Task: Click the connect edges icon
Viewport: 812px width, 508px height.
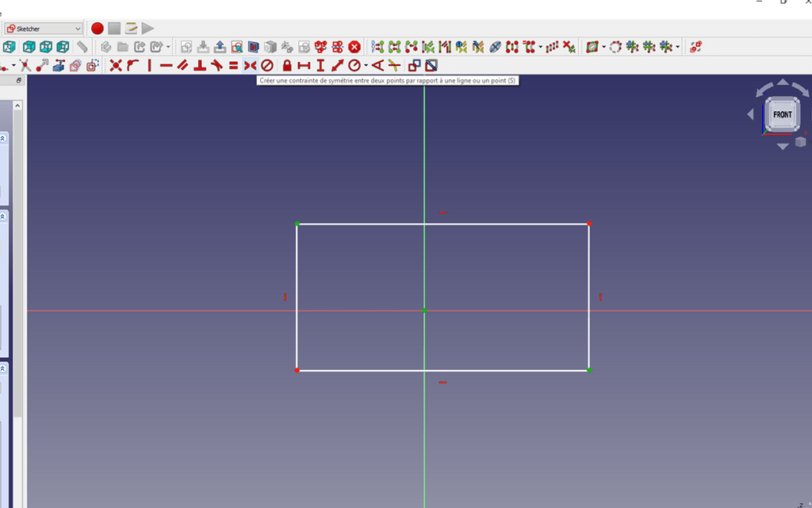Action: 412,47
